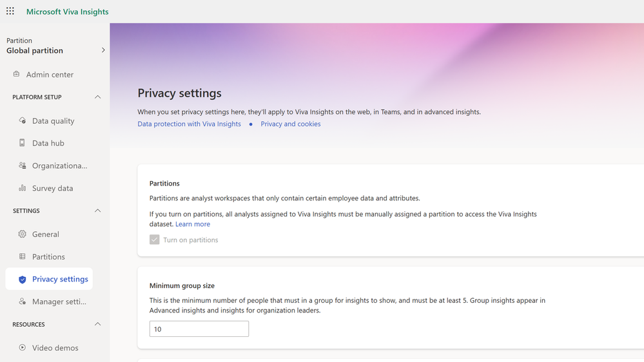Click the Video demos play icon
This screenshot has width=644, height=362.
[22, 348]
